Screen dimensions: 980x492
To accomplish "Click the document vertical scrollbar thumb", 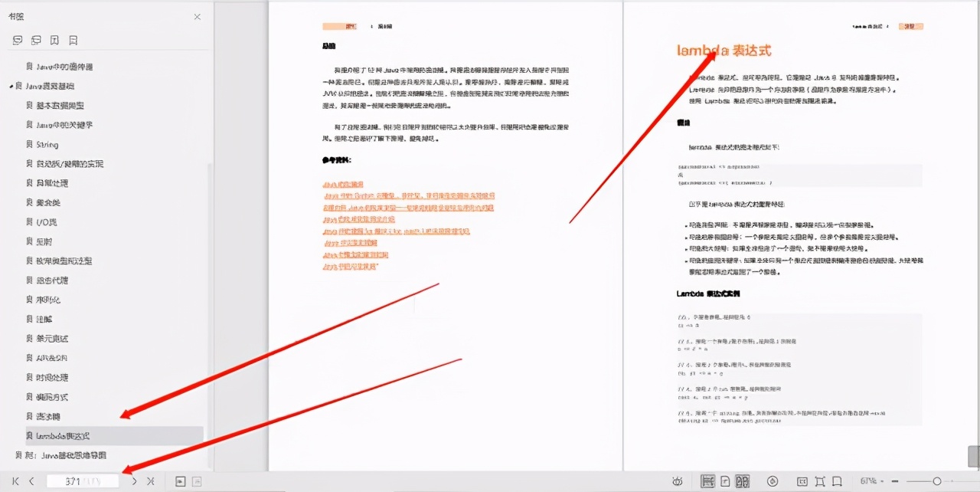I will [974, 456].
